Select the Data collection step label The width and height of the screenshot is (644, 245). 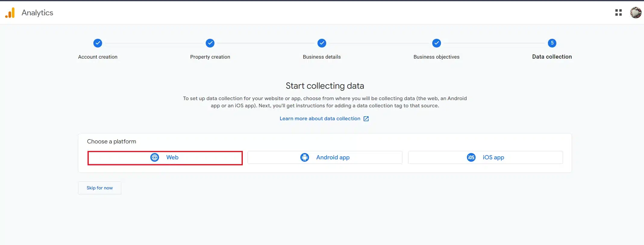[x=552, y=57]
